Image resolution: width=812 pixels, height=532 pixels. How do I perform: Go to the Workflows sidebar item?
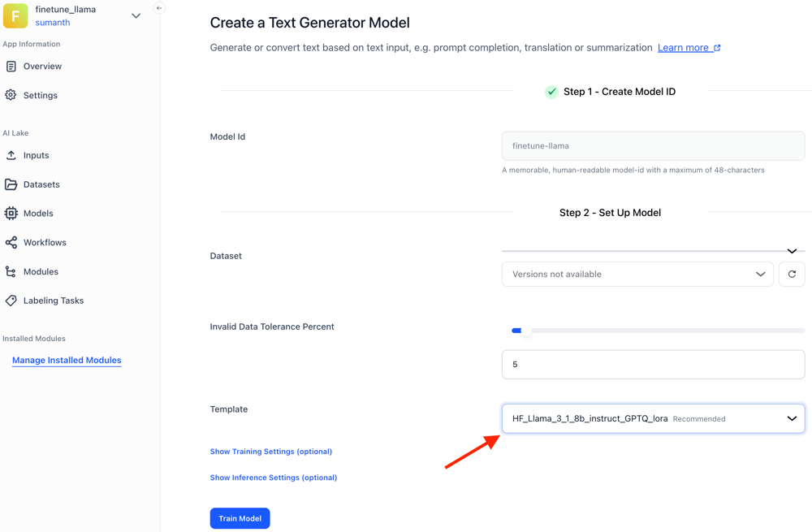(45, 243)
